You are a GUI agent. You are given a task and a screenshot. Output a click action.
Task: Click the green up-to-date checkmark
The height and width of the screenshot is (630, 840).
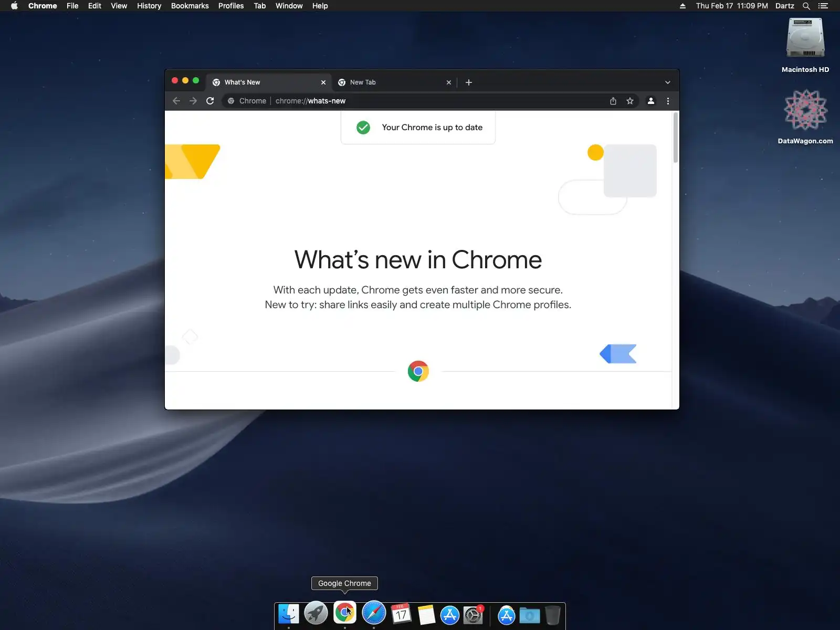tap(363, 128)
